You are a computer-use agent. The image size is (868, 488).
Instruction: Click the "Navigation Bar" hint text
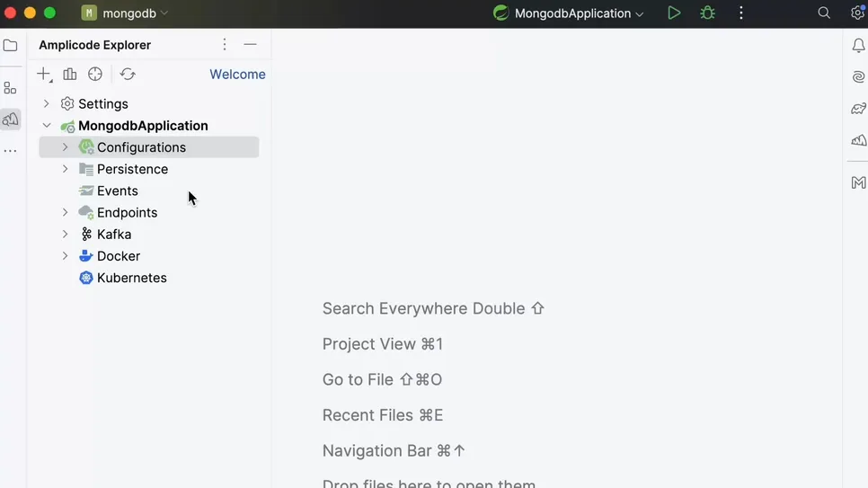click(377, 450)
